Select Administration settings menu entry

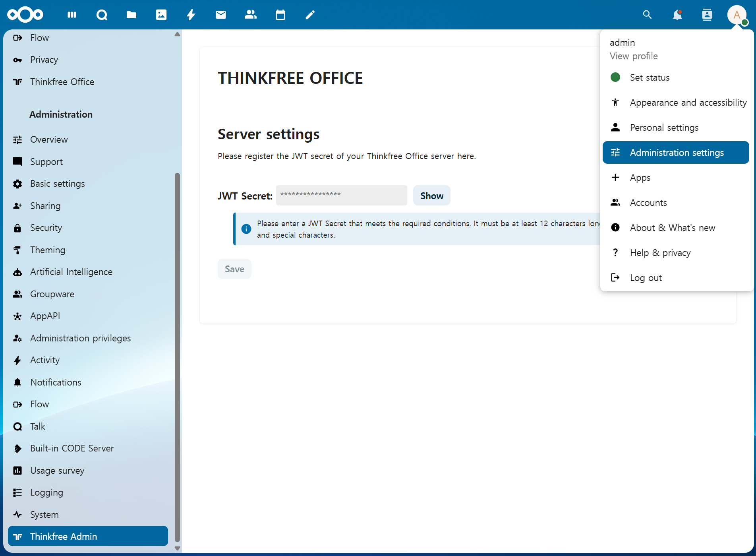tap(676, 153)
